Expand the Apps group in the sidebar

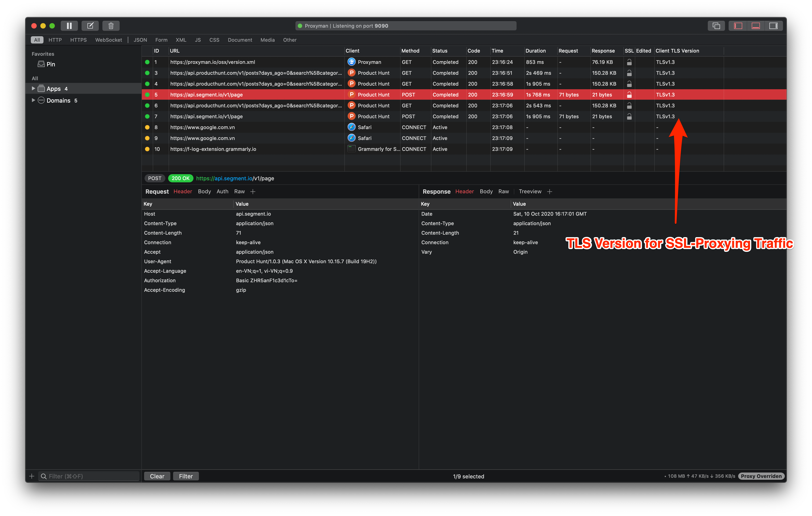click(x=33, y=88)
